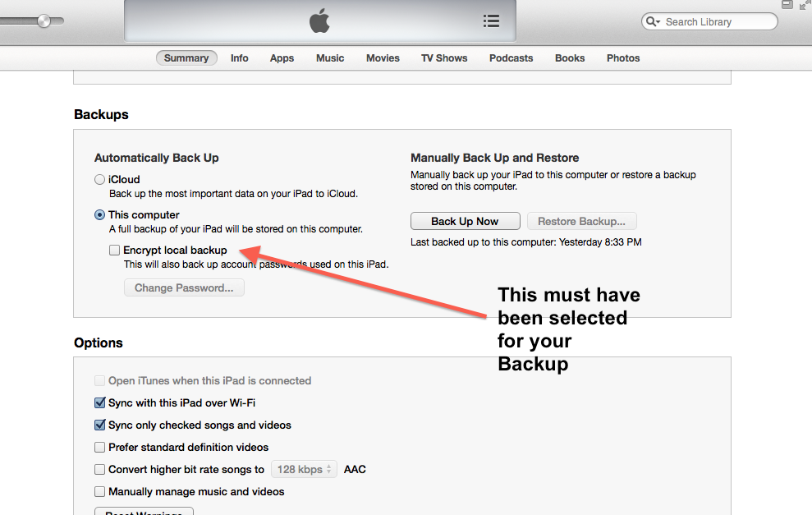Viewport: 812px width, 515px height.
Task: Click the Reset Warnings button at bottom
Action: [144, 512]
